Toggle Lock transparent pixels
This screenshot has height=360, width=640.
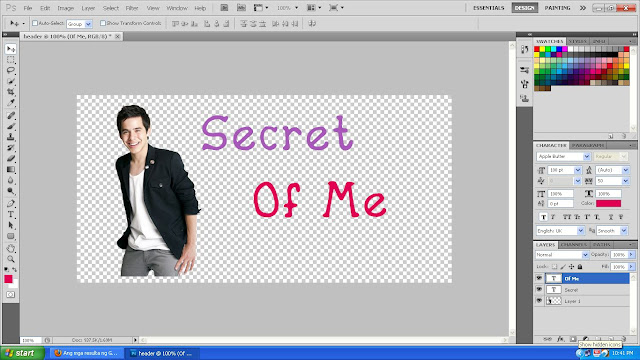[x=554, y=267]
